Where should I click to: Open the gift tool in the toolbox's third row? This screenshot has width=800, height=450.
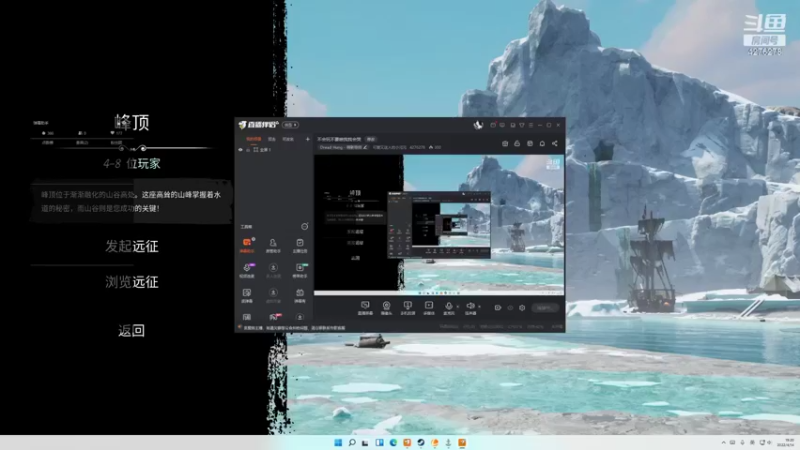pyautogui.click(x=300, y=295)
